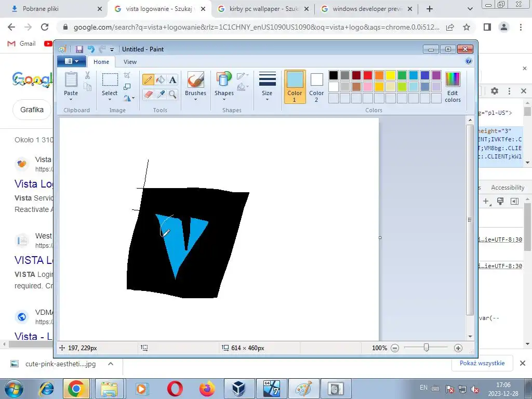Activate Color 2 button
532x399 pixels.
coord(316,87)
